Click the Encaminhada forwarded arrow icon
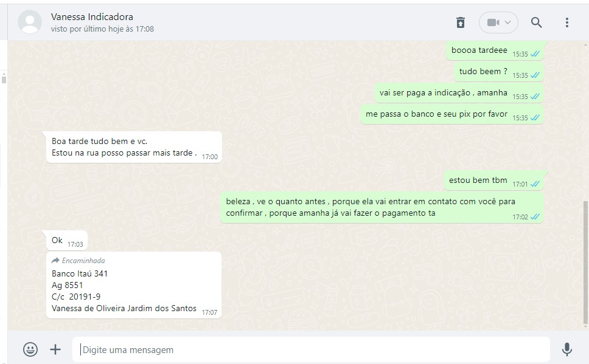589x364 pixels. point(55,261)
